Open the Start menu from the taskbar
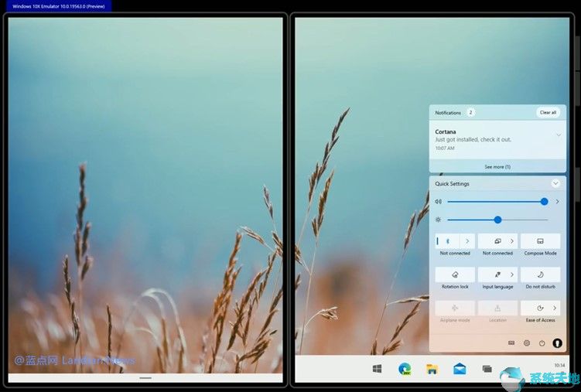Viewport: 581px width, 392px height. pos(377,369)
